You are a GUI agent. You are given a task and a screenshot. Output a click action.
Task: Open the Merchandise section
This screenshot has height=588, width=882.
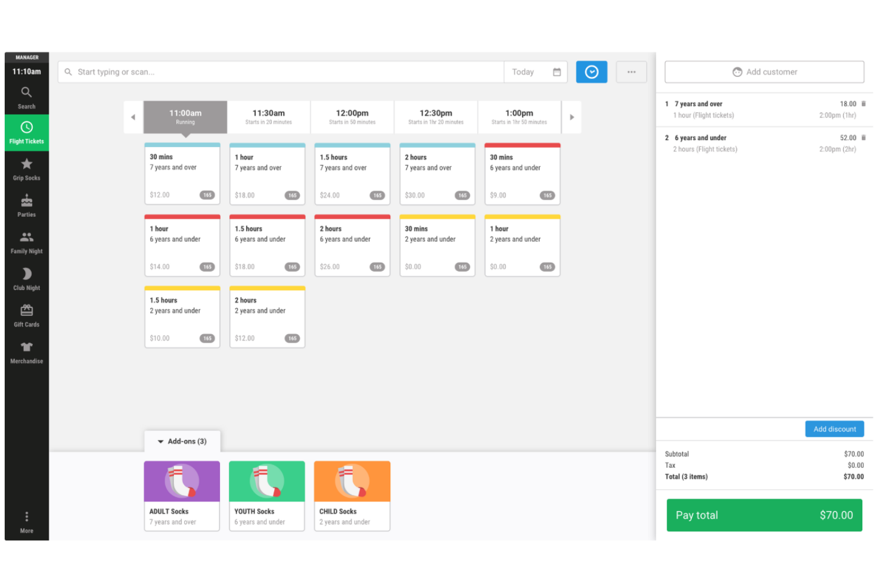[26, 351]
